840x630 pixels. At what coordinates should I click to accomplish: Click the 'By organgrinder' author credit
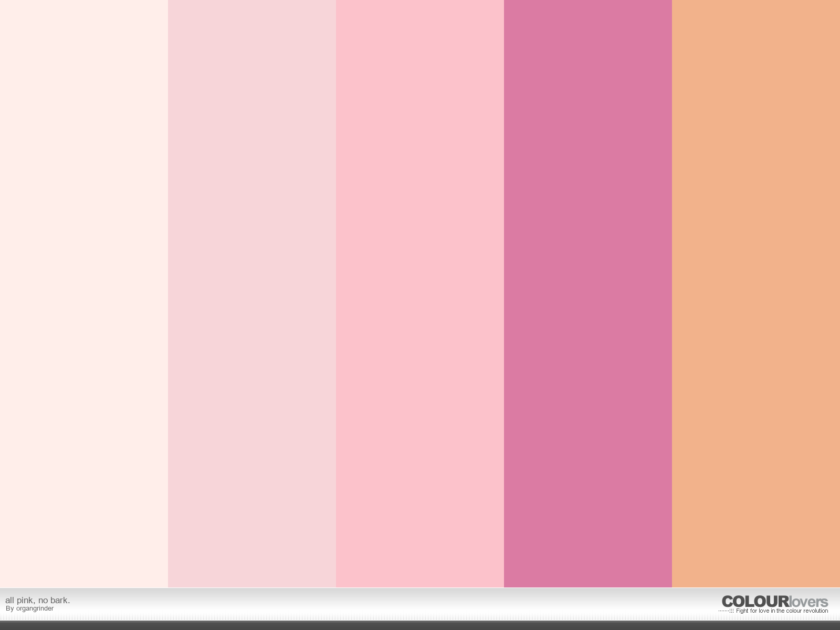point(29,608)
